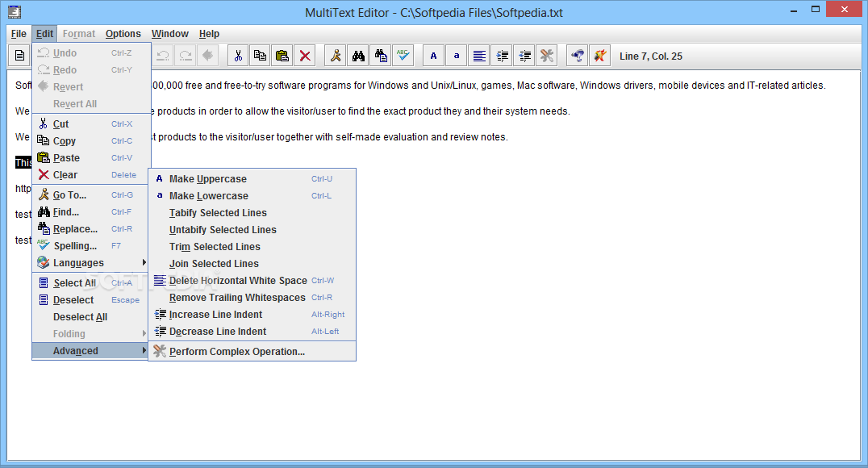
Task: Click the Replace toolbar icon
Action: 381,56
